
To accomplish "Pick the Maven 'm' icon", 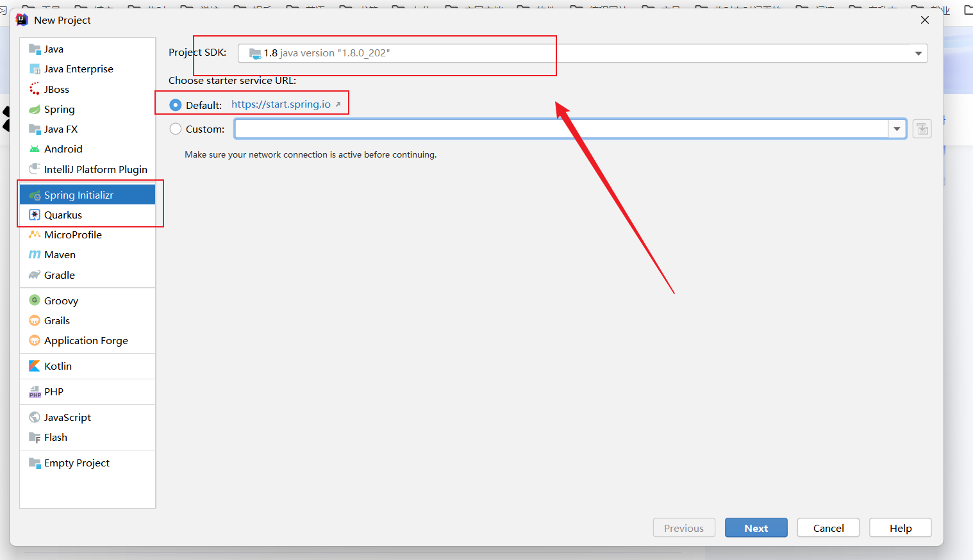I will [x=35, y=255].
